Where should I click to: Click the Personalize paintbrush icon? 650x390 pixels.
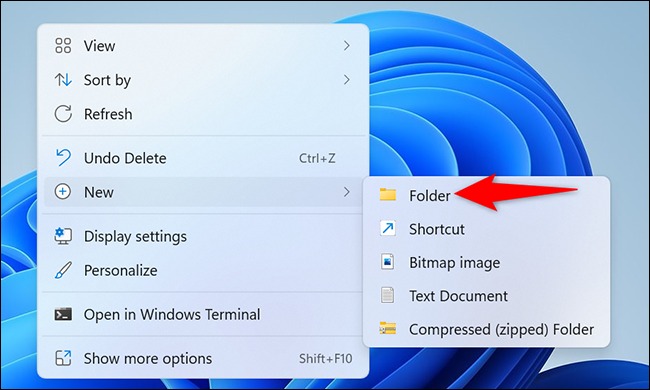click(63, 270)
